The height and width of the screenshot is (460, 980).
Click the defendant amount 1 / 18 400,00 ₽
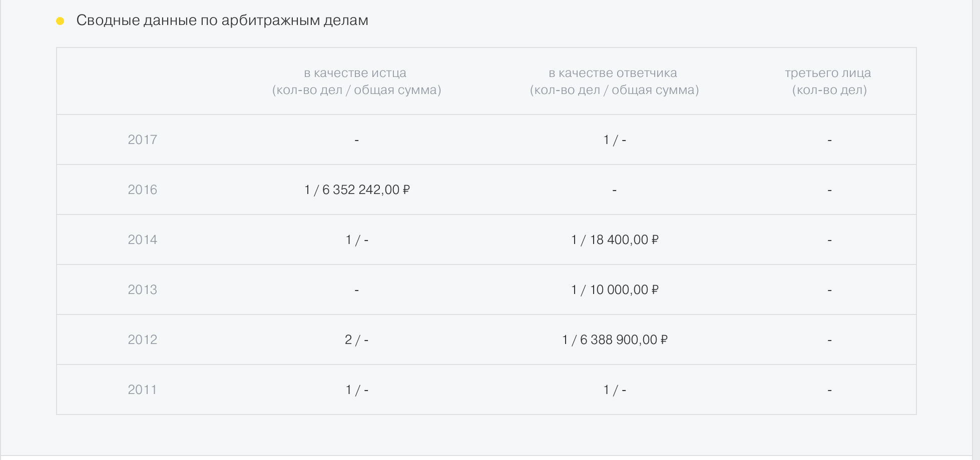point(615,239)
